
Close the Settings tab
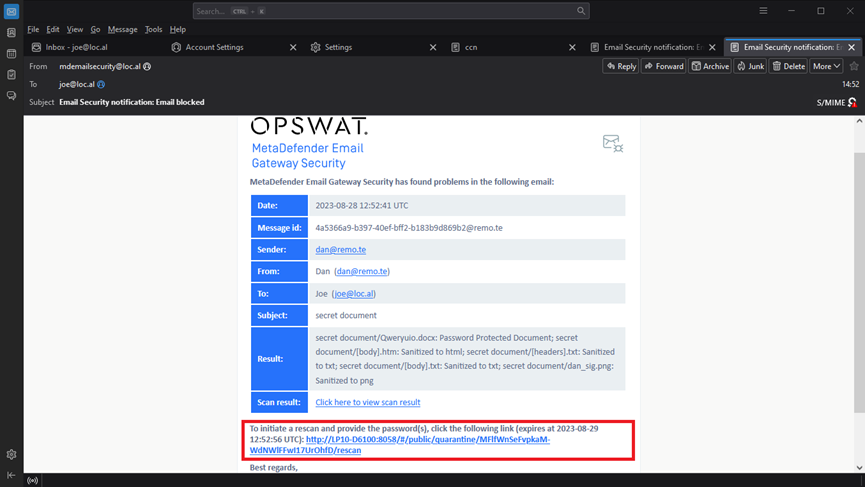tap(433, 47)
